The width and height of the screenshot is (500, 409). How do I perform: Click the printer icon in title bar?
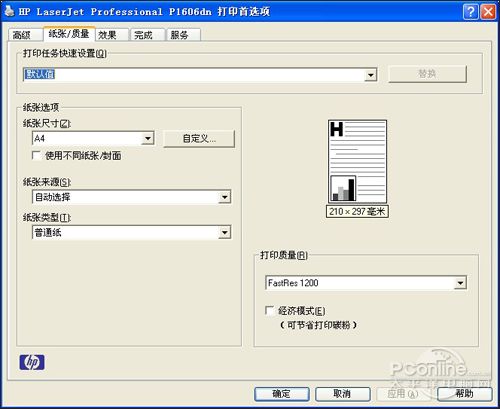[10, 11]
